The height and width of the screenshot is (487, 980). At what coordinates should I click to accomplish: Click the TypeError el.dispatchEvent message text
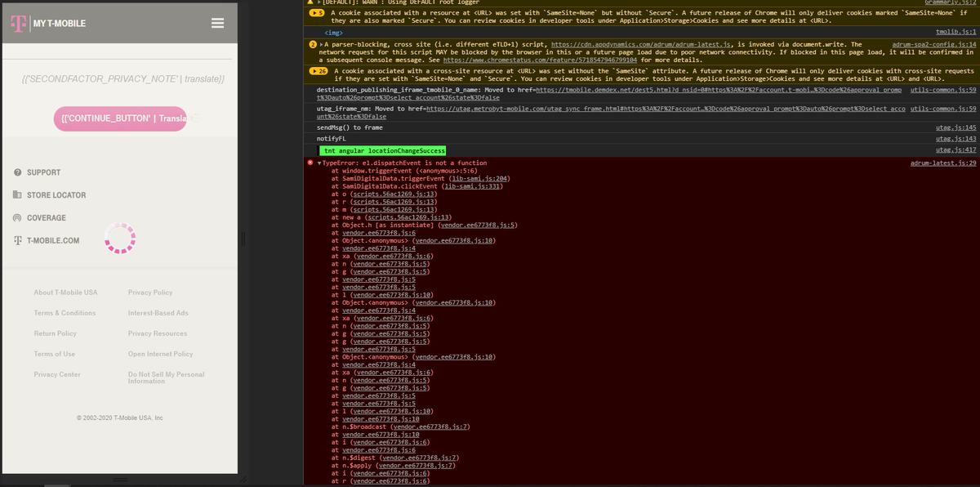coord(405,163)
